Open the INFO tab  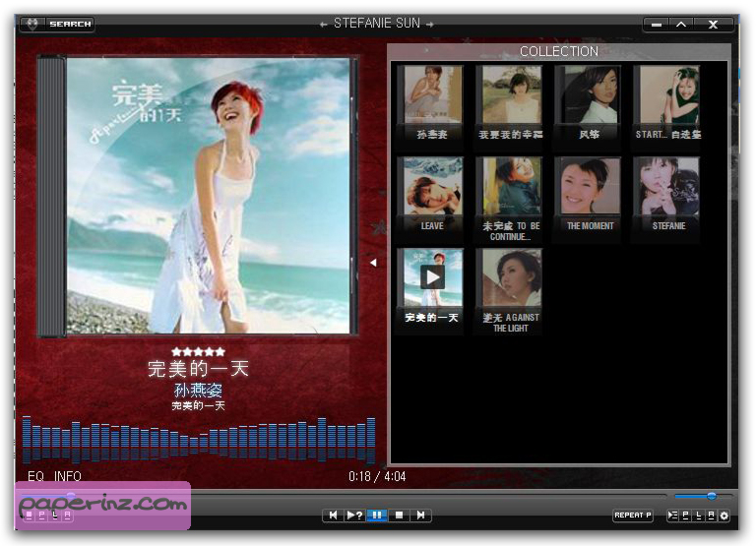click(68, 476)
